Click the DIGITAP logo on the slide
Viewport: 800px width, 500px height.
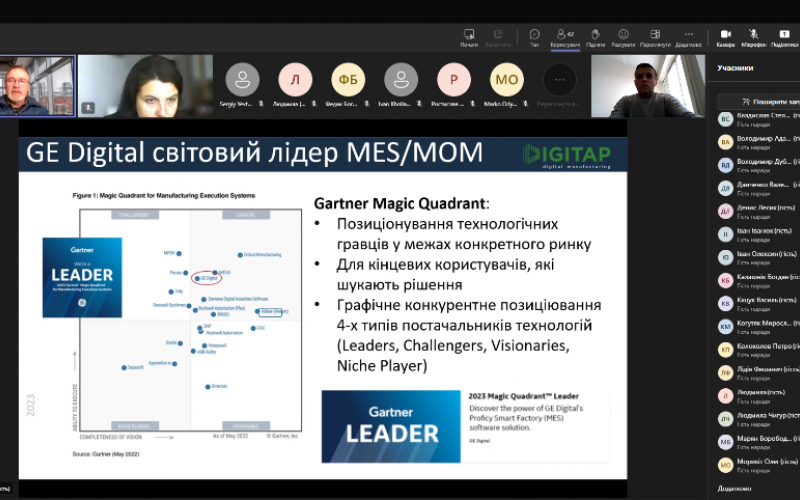(x=566, y=155)
